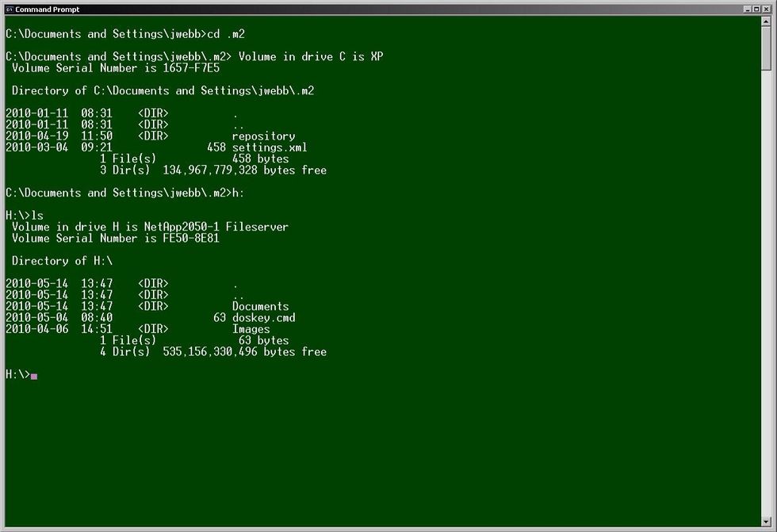This screenshot has height=532, width=777.
Task: Click the close window button
Action: point(765,9)
